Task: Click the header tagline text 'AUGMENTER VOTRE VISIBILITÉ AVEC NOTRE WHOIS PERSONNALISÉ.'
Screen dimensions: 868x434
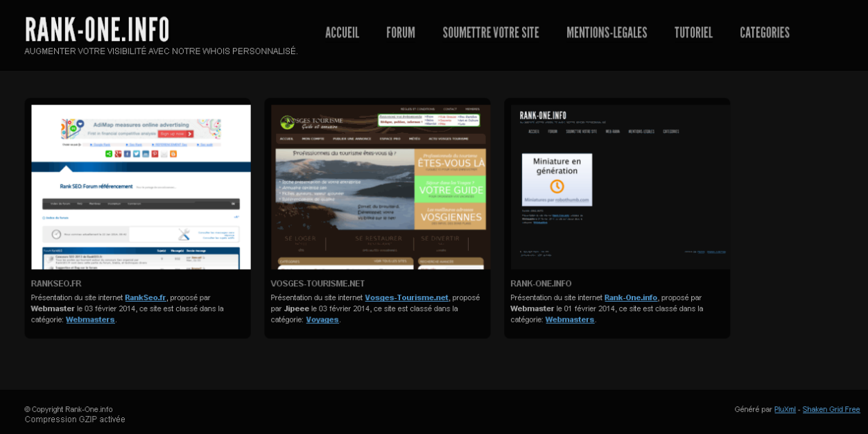Action: click(x=162, y=51)
